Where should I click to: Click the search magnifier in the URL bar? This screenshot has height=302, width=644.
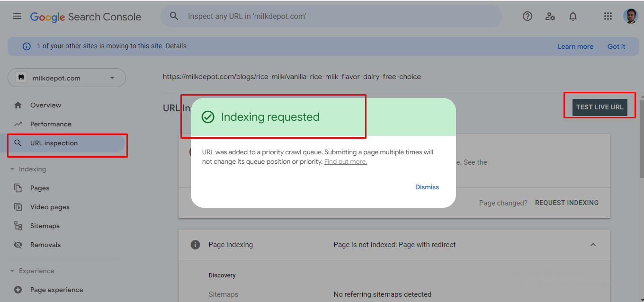click(174, 16)
